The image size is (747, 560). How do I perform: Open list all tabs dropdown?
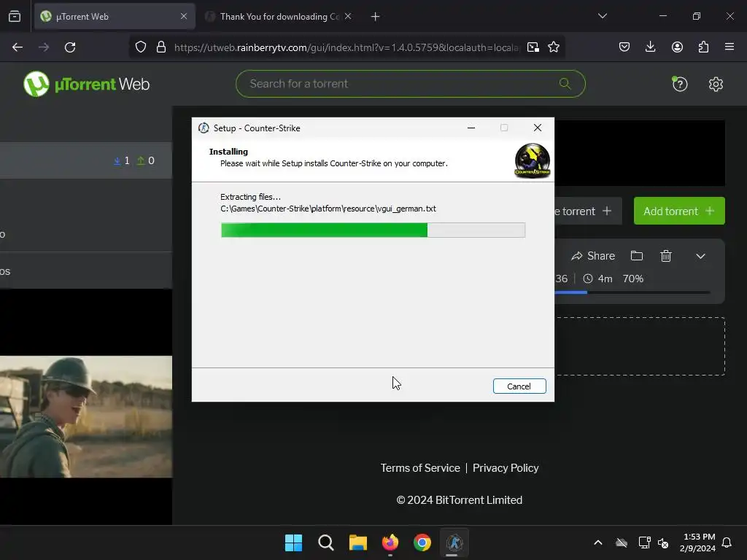point(602,16)
